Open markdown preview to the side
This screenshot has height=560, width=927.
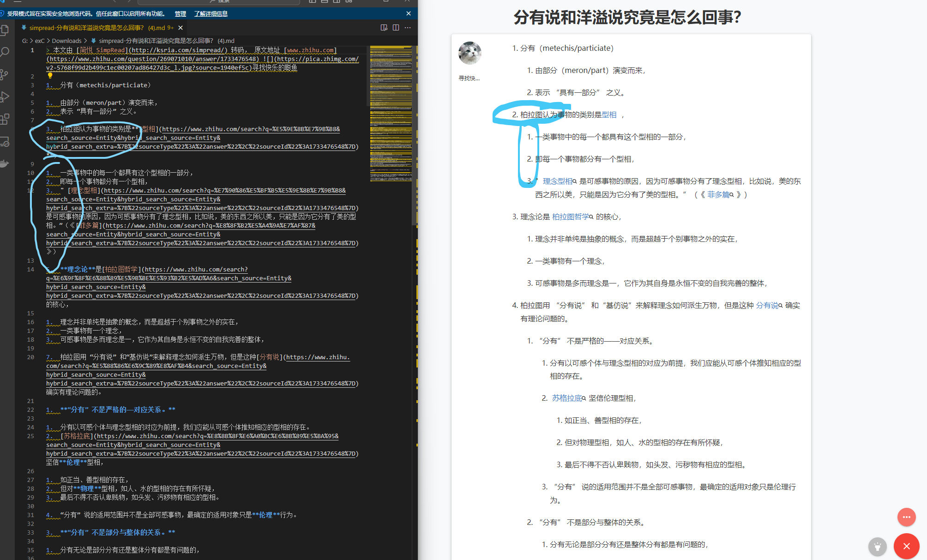click(x=383, y=28)
